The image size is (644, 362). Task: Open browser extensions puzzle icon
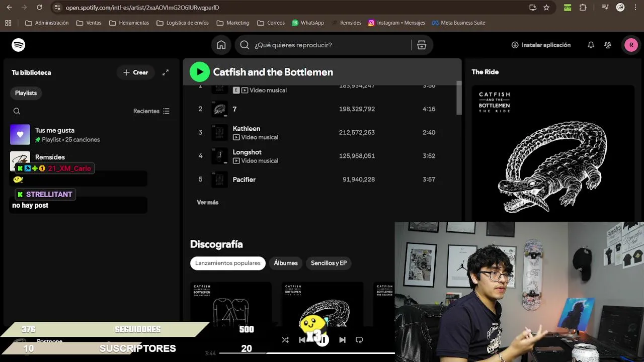point(583,8)
